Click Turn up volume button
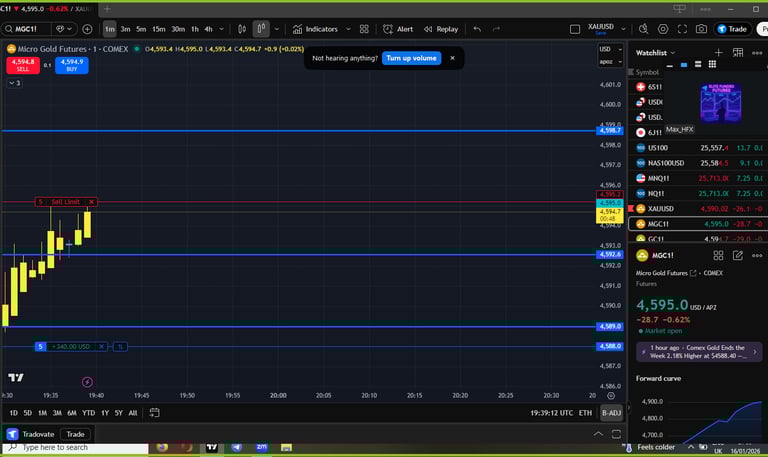Viewport: 768px width, 457px height. point(411,58)
